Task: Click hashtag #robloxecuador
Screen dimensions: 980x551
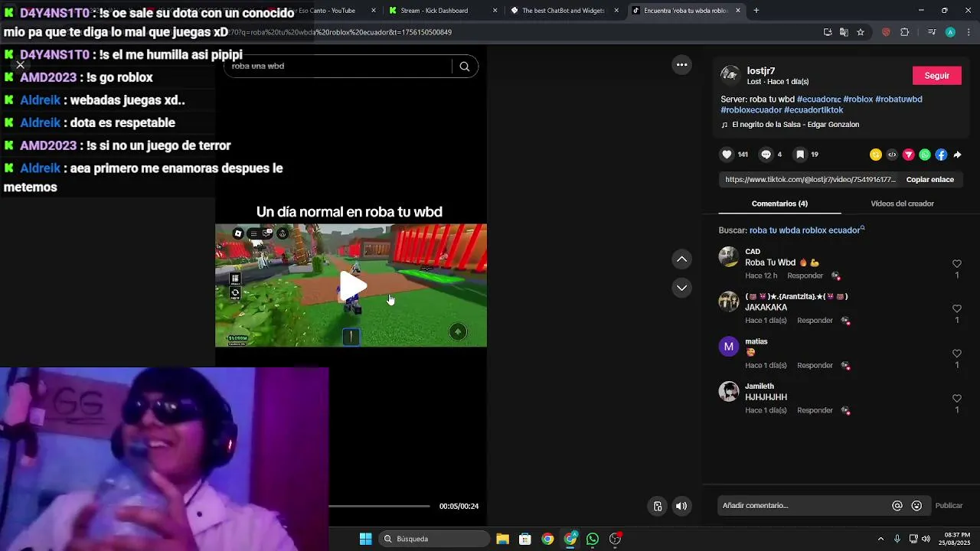Action: (x=751, y=110)
